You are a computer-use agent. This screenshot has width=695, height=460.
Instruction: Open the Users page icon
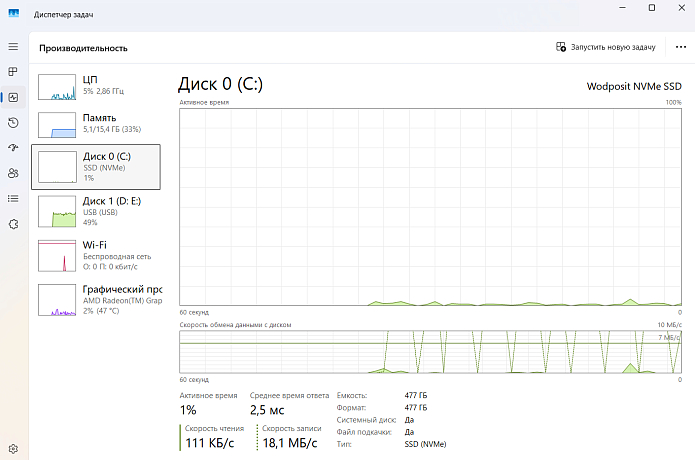point(13,173)
